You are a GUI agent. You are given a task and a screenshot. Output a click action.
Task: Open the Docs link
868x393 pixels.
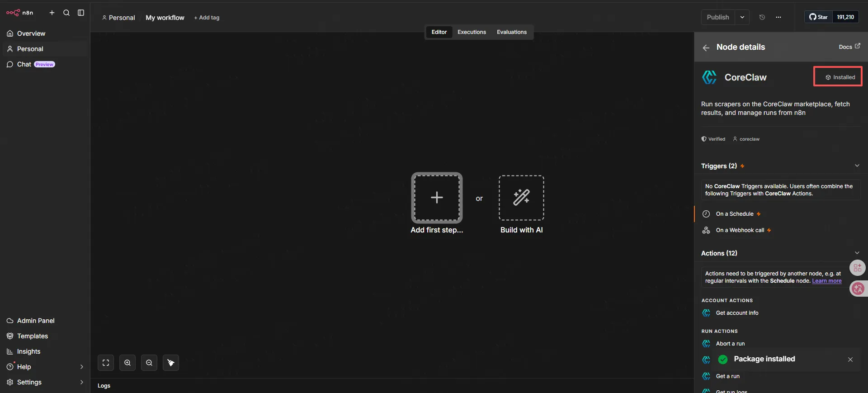pos(849,47)
